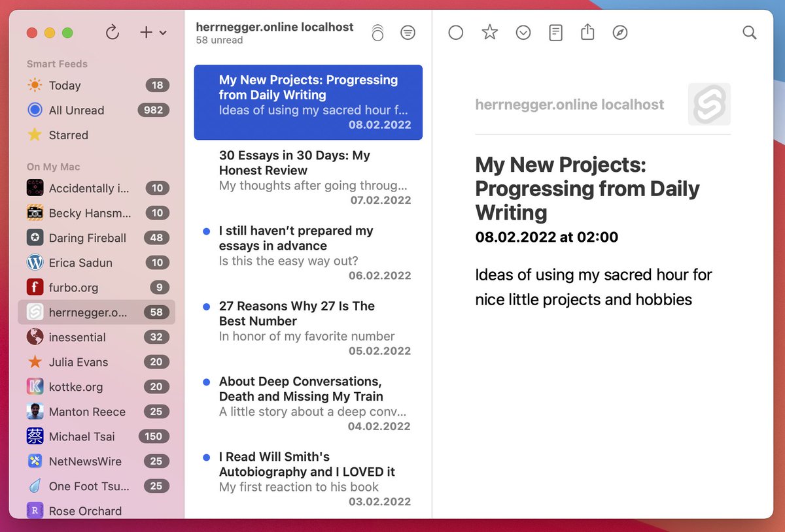Open the article in browser with the compass icon
785x532 pixels.
coord(620,32)
